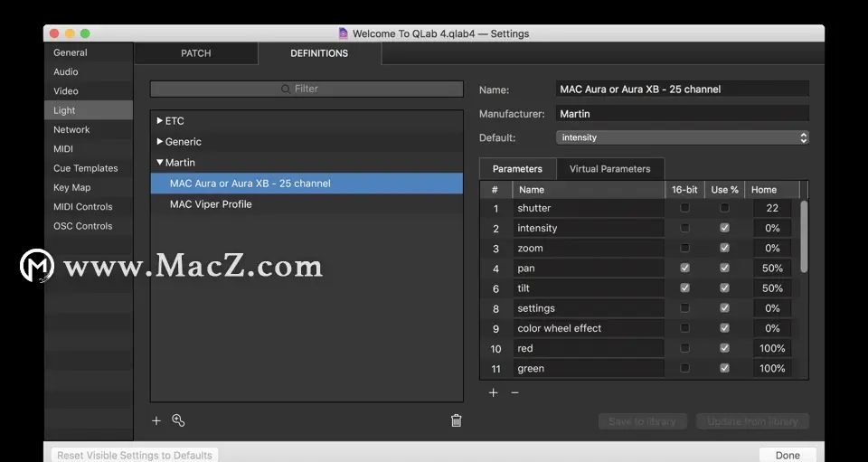The width and height of the screenshot is (868, 462).
Task: Click the shutter parameter name cell
Action: click(x=589, y=208)
